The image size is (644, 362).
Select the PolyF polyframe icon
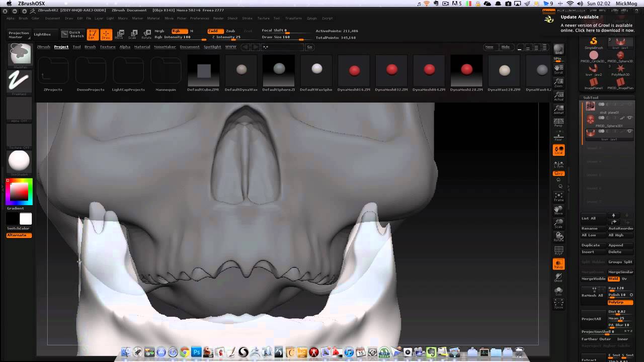click(x=558, y=250)
